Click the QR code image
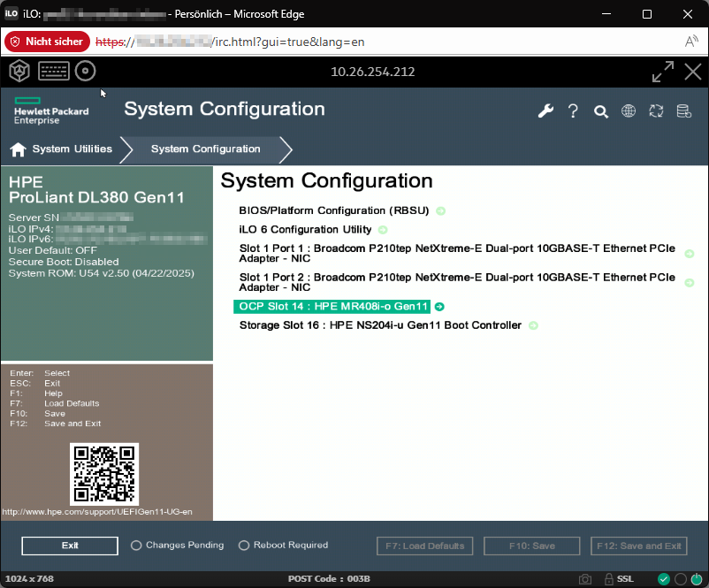The width and height of the screenshot is (709, 588). (x=104, y=474)
